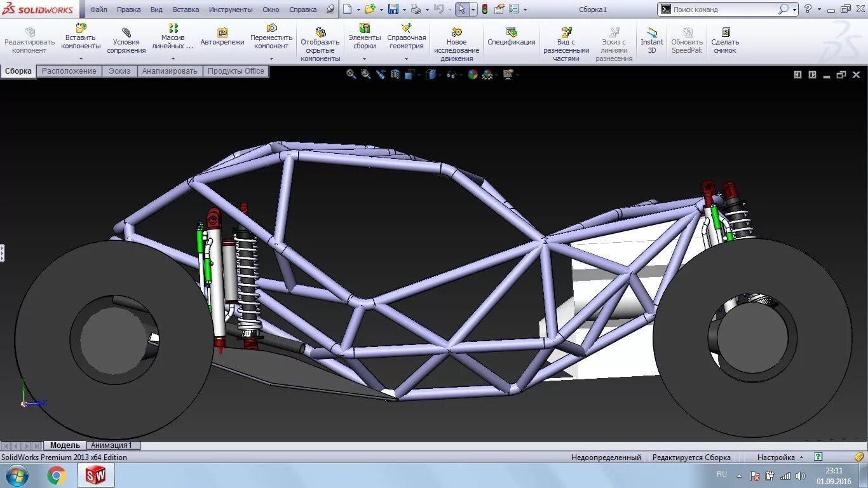Open the Спецификация tool
Viewport: 868px width, 488px height.
pos(511,37)
